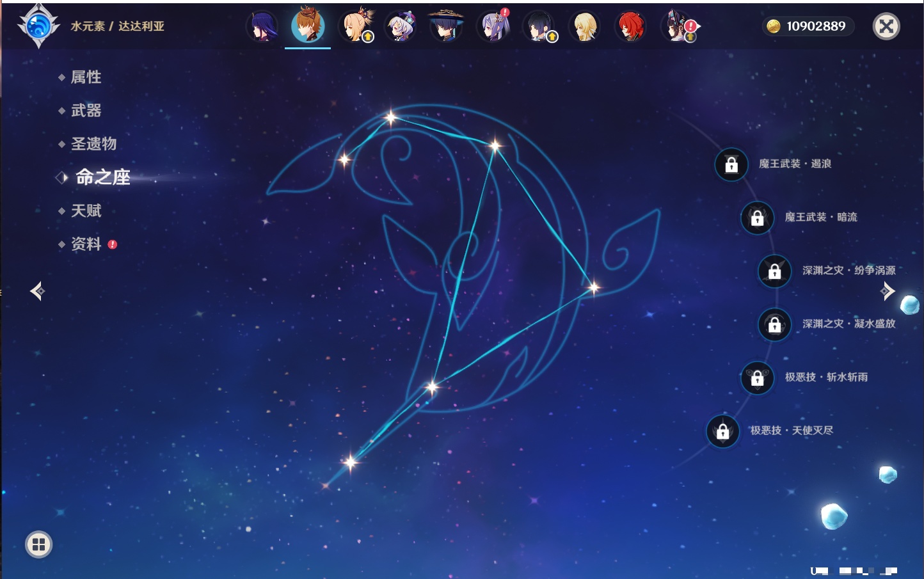This screenshot has height=579, width=924.
Task: Select the orange-haired Tartaglia portrait
Action: pyautogui.click(x=308, y=27)
